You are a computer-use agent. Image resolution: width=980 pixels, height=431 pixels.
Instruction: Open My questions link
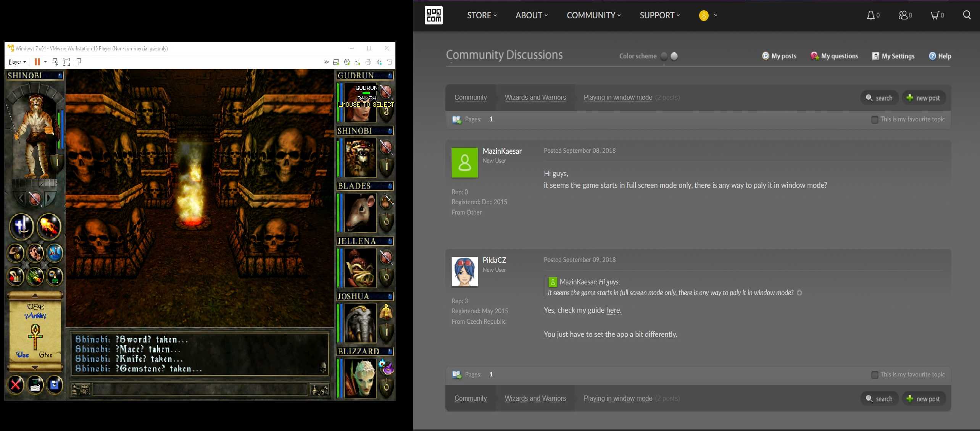(x=835, y=56)
